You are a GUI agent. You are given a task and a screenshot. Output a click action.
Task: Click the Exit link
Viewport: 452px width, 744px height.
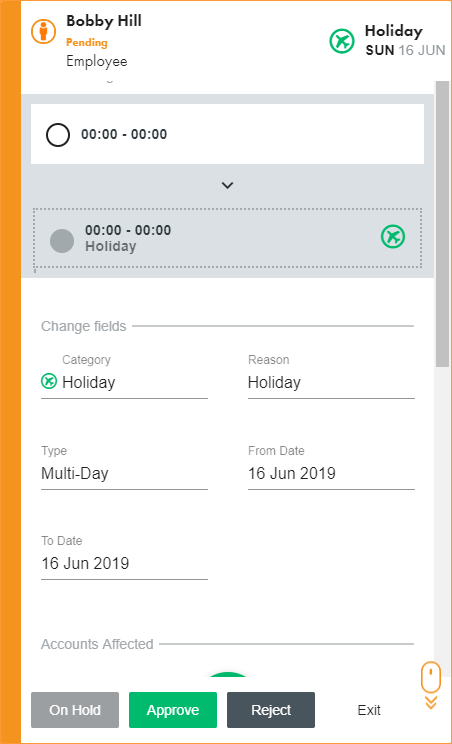[x=369, y=710]
